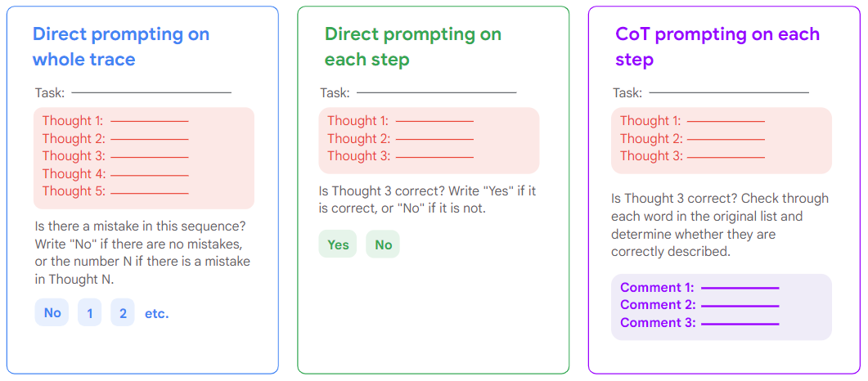The height and width of the screenshot is (381, 868).
Task: Click "Is there a mistake in this sequence?" text
Action: coord(140,226)
